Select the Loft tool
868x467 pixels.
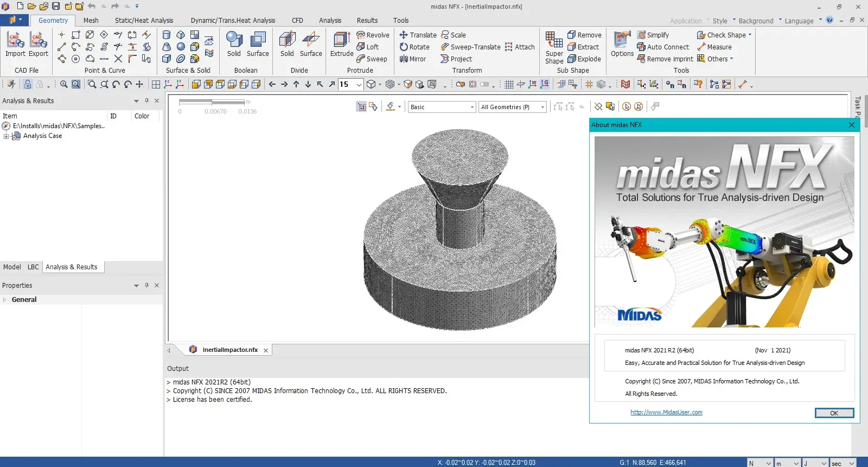click(368, 47)
